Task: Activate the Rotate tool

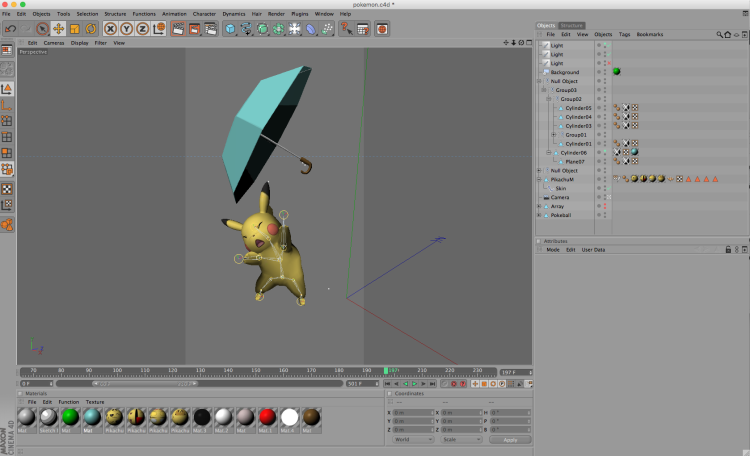Action: [x=90, y=29]
